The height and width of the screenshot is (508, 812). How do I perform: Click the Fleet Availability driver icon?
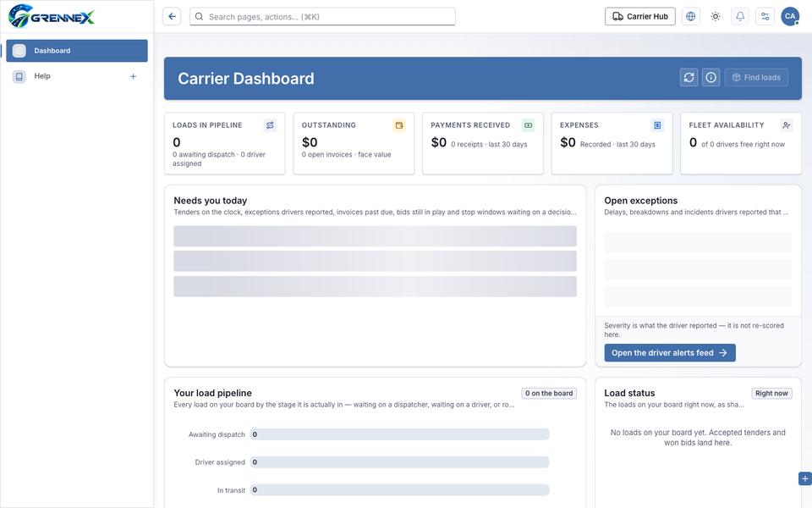click(x=786, y=125)
